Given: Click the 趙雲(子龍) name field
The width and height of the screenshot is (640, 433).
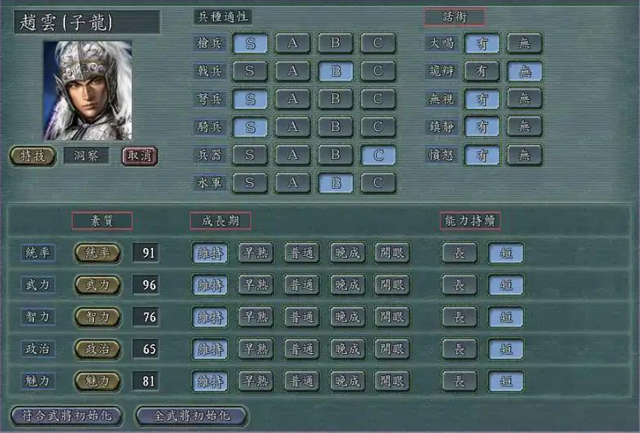Looking at the screenshot, I should tap(87, 22).
